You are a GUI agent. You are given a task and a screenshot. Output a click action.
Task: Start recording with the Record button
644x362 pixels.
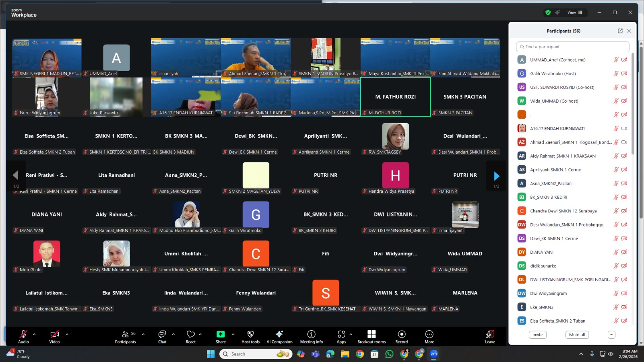401,335
